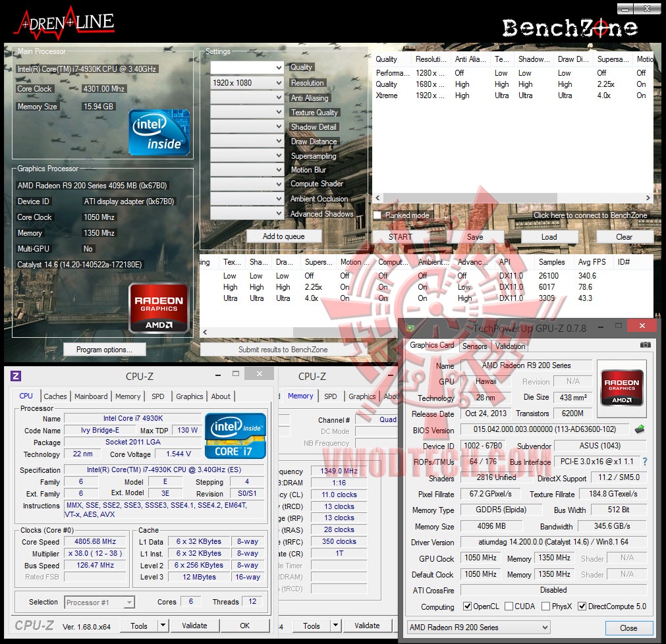Click Submit results to BenchZone
The height and width of the screenshot is (644, 666).
(x=283, y=350)
